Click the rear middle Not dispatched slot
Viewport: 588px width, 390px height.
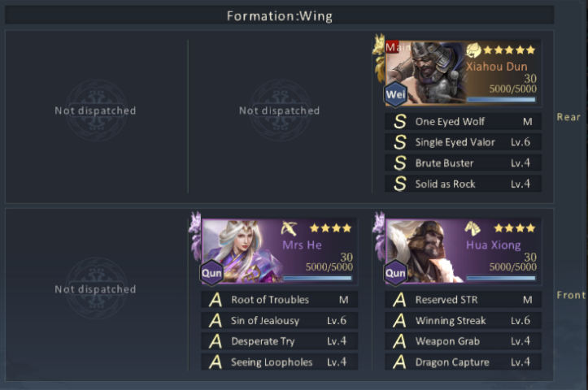pos(280,110)
